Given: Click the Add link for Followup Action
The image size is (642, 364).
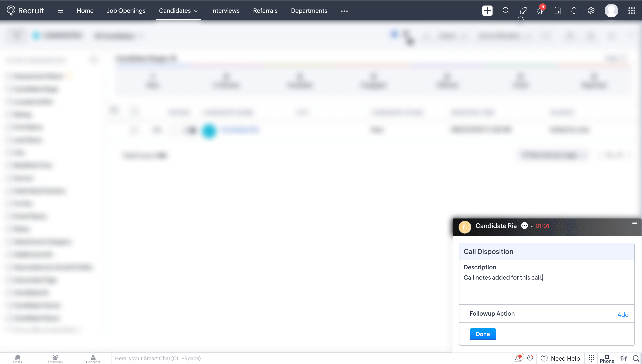Looking at the screenshot, I should pos(623,315).
